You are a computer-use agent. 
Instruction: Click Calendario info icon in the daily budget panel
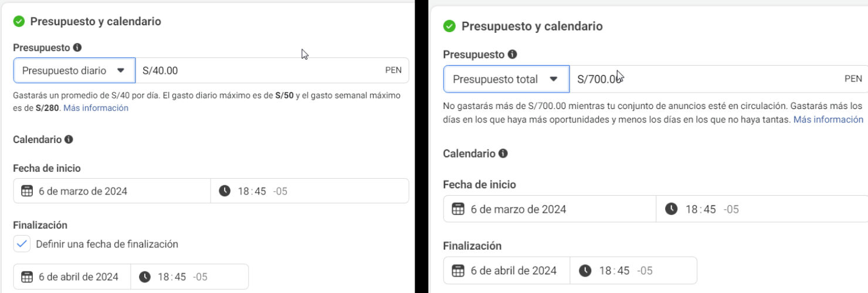click(69, 139)
